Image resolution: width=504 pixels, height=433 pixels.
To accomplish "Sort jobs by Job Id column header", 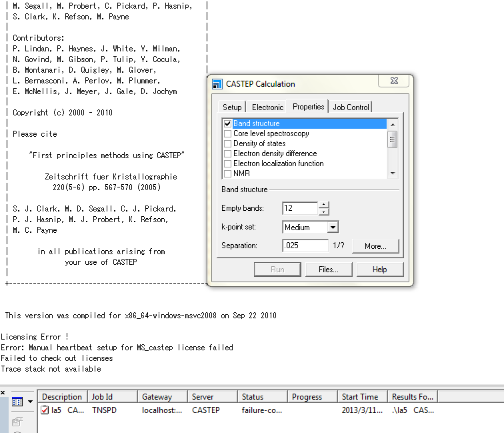I will [x=113, y=397].
